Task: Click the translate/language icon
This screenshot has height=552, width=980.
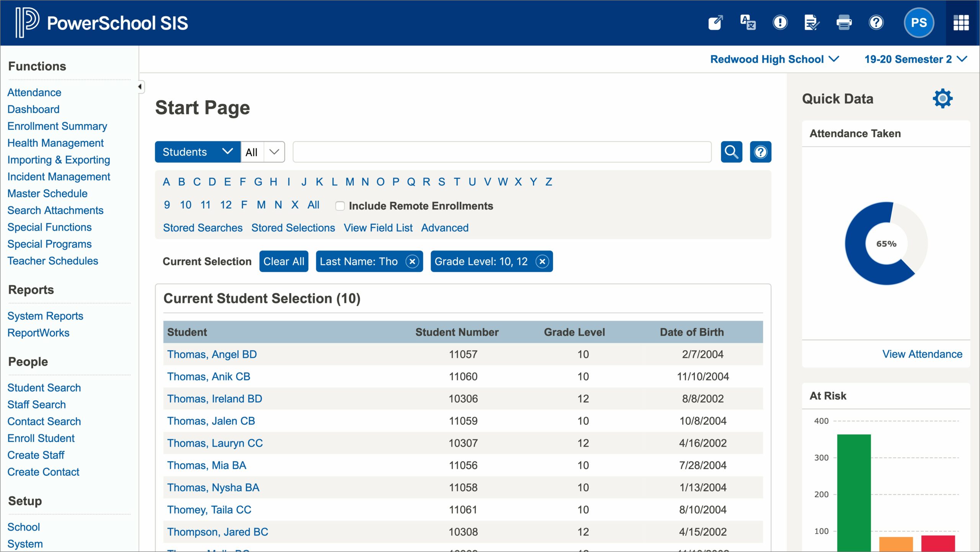Action: coord(748,22)
